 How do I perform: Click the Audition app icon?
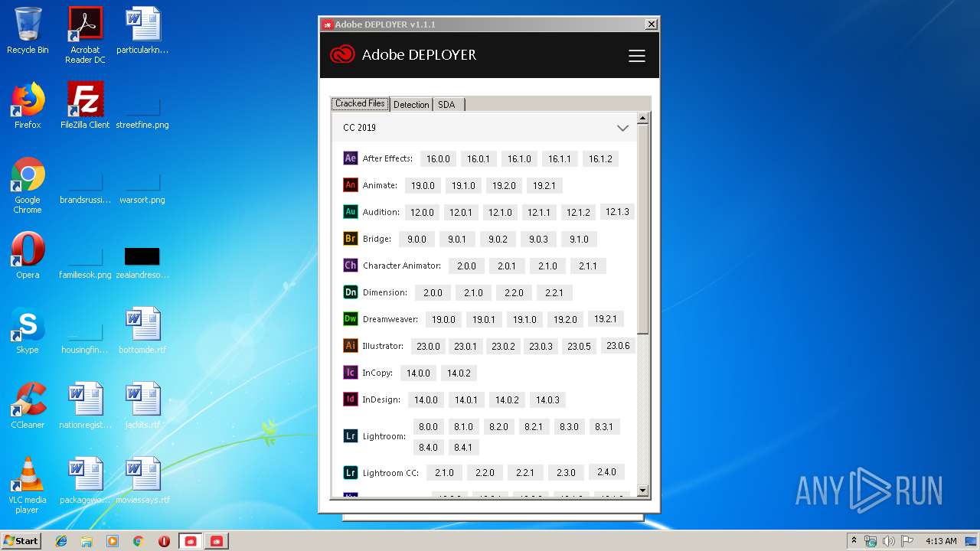click(x=350, y=212)
